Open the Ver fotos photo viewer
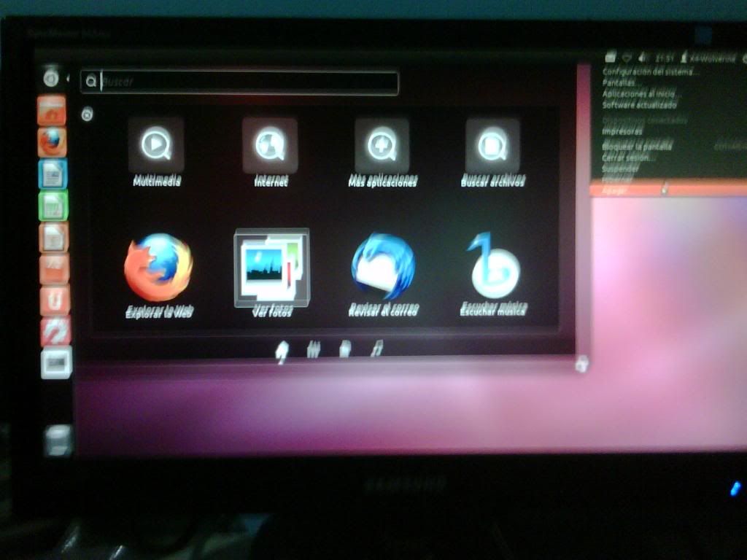This screenshot has width=747, height=560. [271, 272]
